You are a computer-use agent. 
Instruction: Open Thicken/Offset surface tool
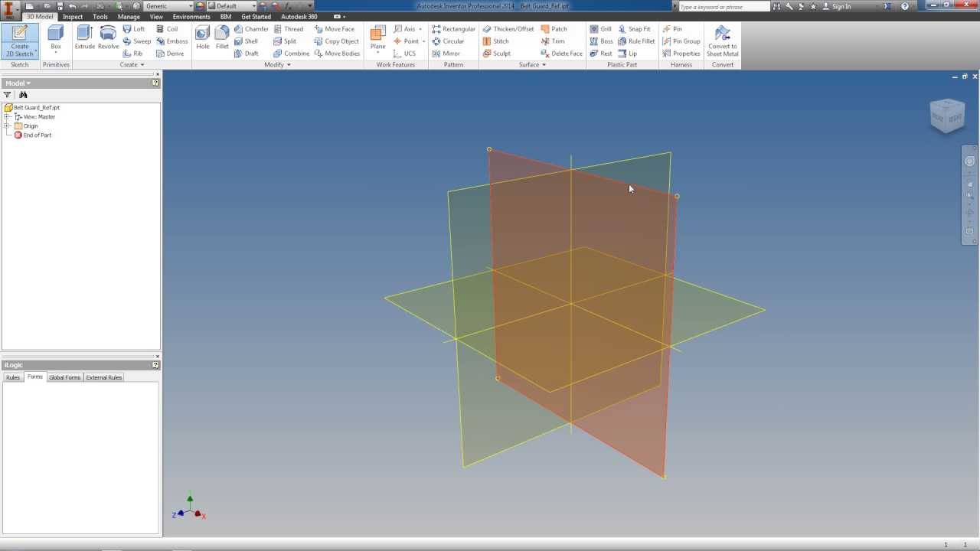[x=508, y=29]
